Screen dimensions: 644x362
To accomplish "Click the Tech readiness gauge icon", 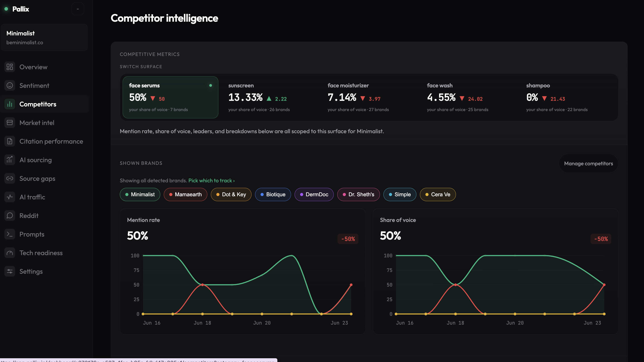I will pos(10,253).
